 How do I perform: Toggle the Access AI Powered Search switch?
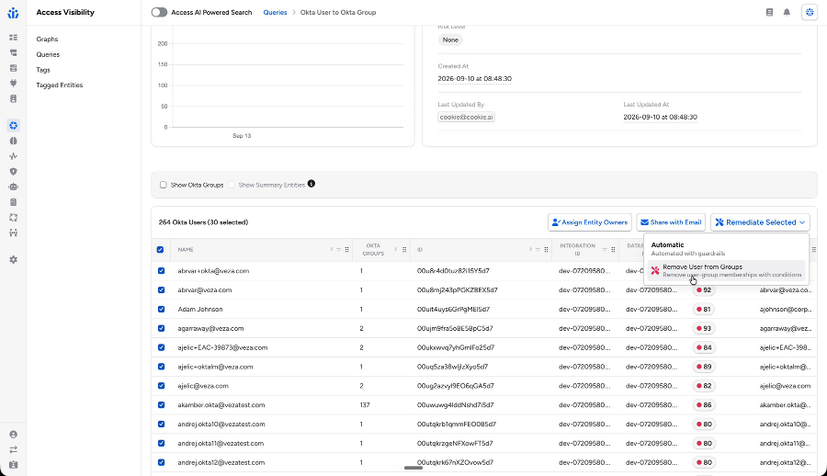(x=159, y=12)
